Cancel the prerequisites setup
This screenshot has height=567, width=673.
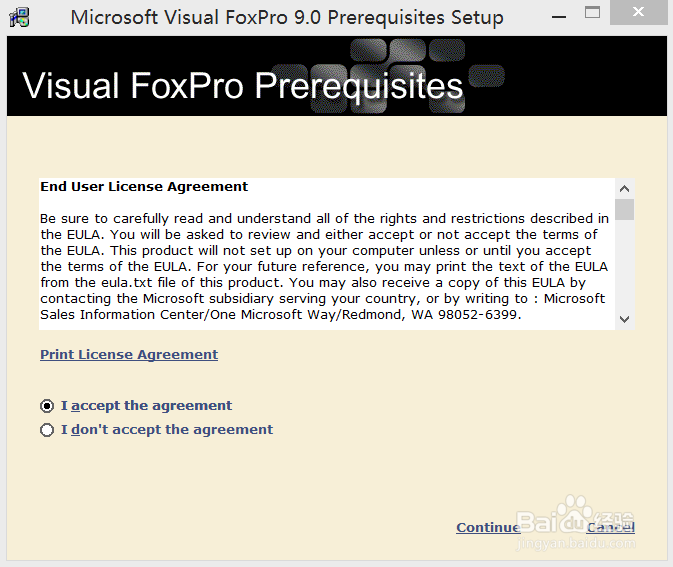coord(611,528)
